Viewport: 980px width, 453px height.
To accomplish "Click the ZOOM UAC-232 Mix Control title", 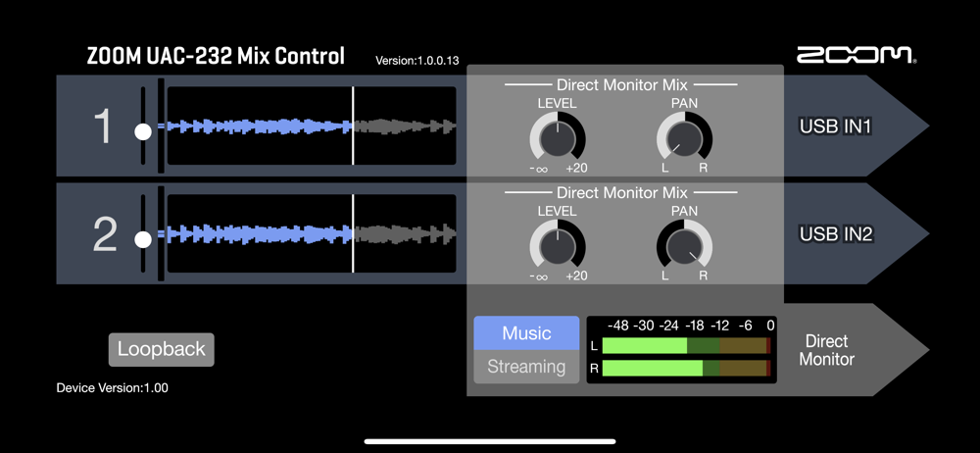I will [x=216, y=56].
